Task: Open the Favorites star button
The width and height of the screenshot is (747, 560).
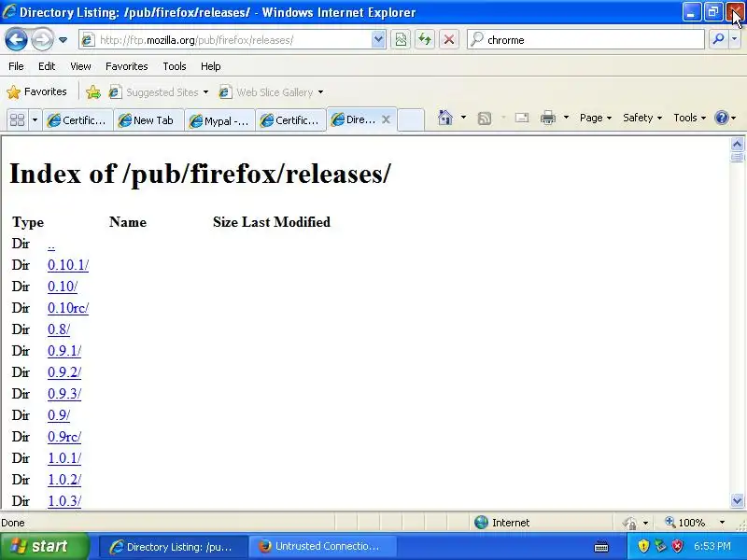Action: point(36,91)
